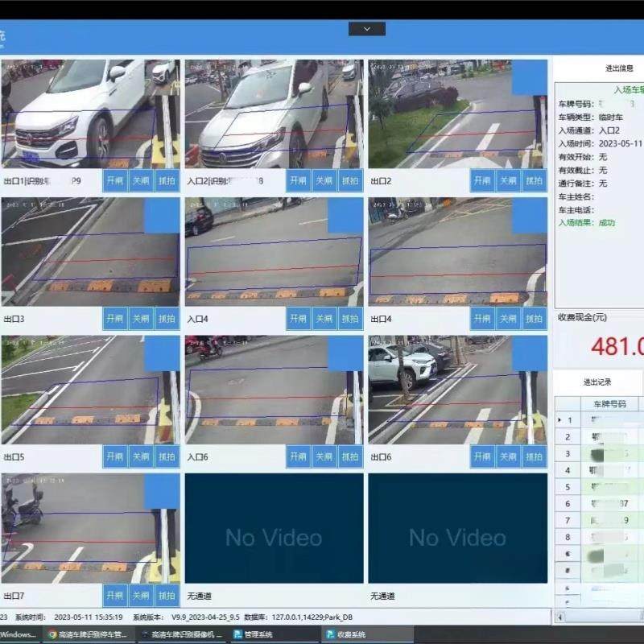This screenshot has width=644, height=644.
Task: Capture snapshot (抓拍) for 出口2
Action: tap(534, 180)
